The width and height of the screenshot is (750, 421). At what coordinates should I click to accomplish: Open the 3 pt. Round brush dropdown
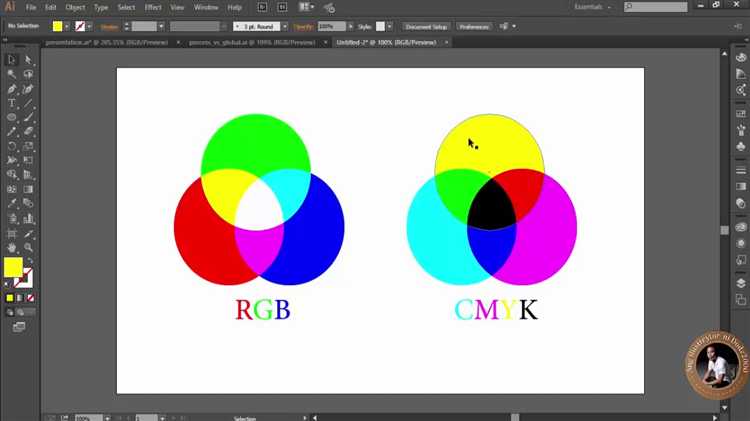285,27
